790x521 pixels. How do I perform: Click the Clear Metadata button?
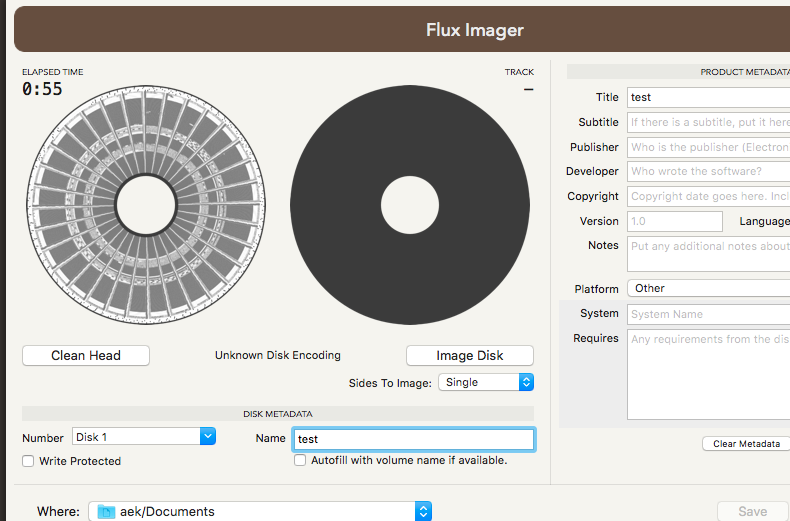pyautogui.click(x=745, y=443)
